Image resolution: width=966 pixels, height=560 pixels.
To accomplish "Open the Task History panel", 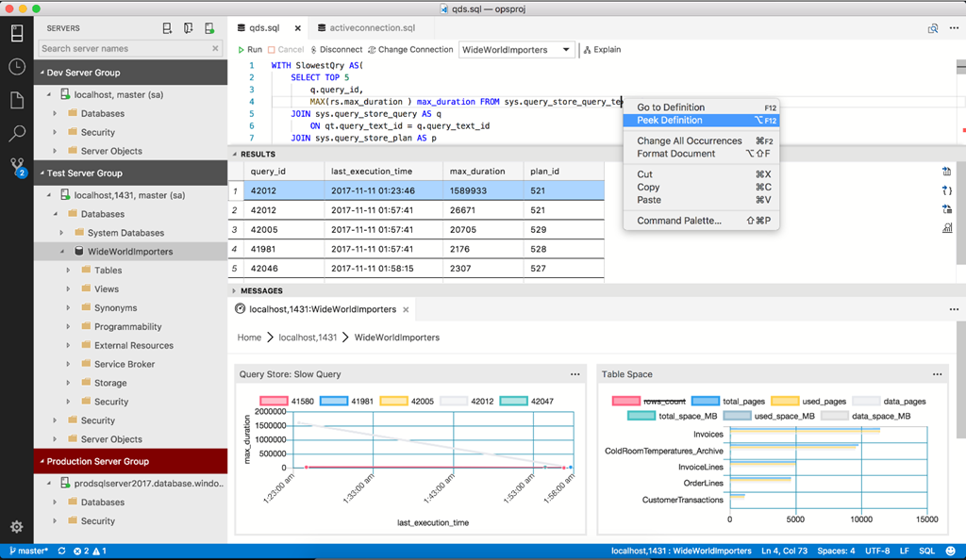I will [x=16, y=66].
